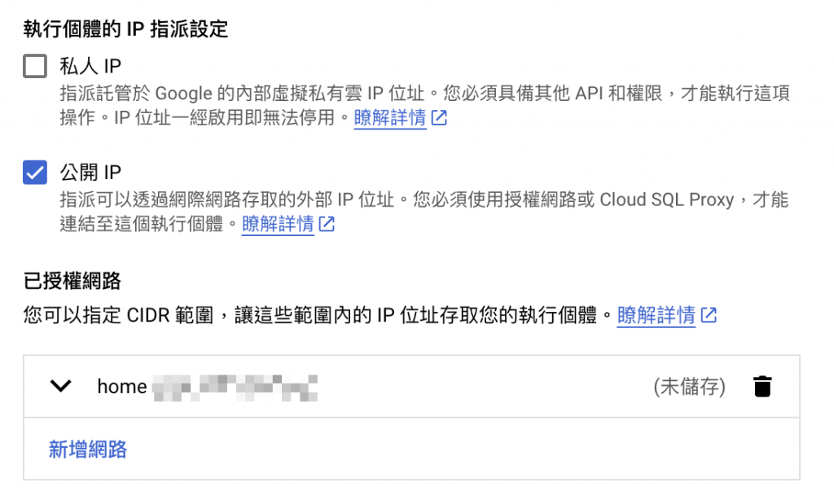Click 新增網路 to add a network
The width and height of the screenshot is (834, 504).
(88, 449)
